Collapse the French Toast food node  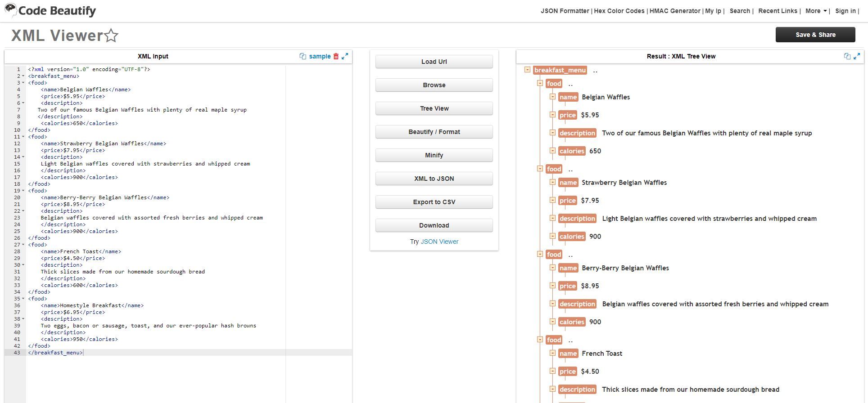tap(540, 340)
